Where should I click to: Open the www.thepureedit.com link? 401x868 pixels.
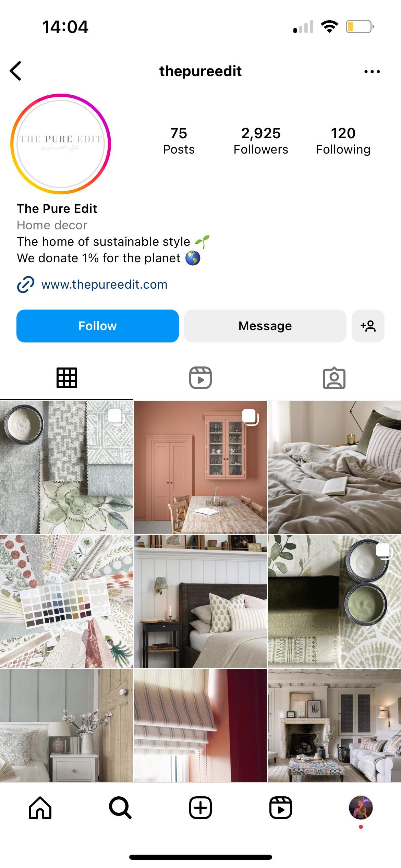(104, 285)
